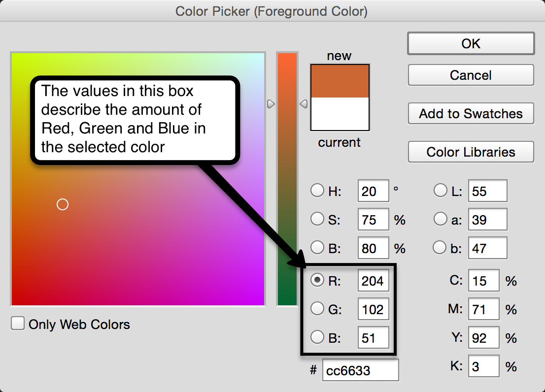Open Color Libraries
The width and height of the screenshot is (545, 392).
pyautogui.click(x=471, y=152)
